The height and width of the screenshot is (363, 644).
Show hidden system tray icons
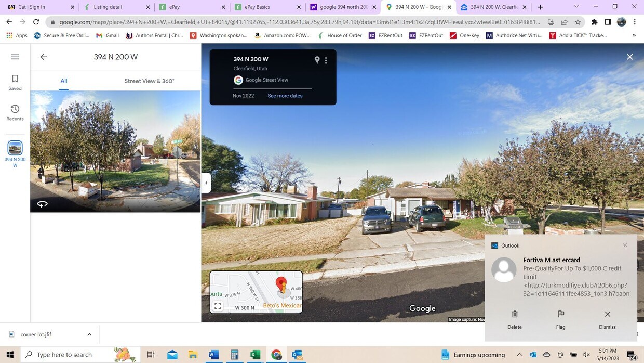coord(519,355)
